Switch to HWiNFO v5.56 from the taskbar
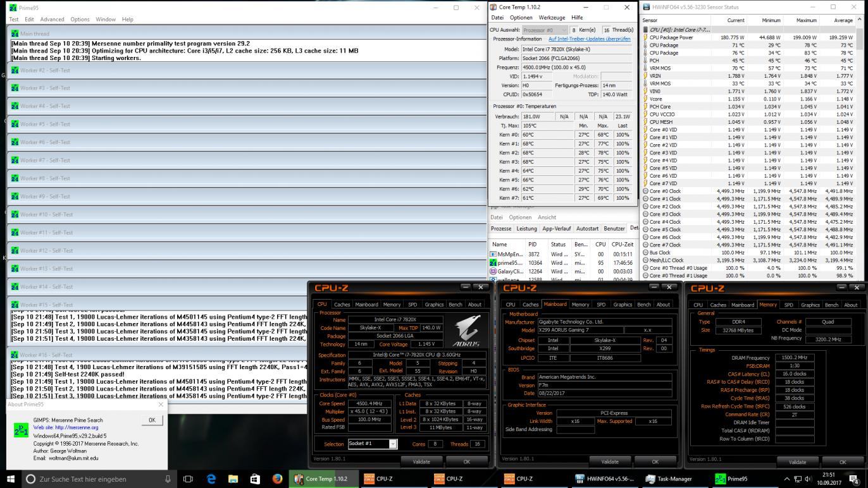The image size is (868, 488). coord(605,479)
